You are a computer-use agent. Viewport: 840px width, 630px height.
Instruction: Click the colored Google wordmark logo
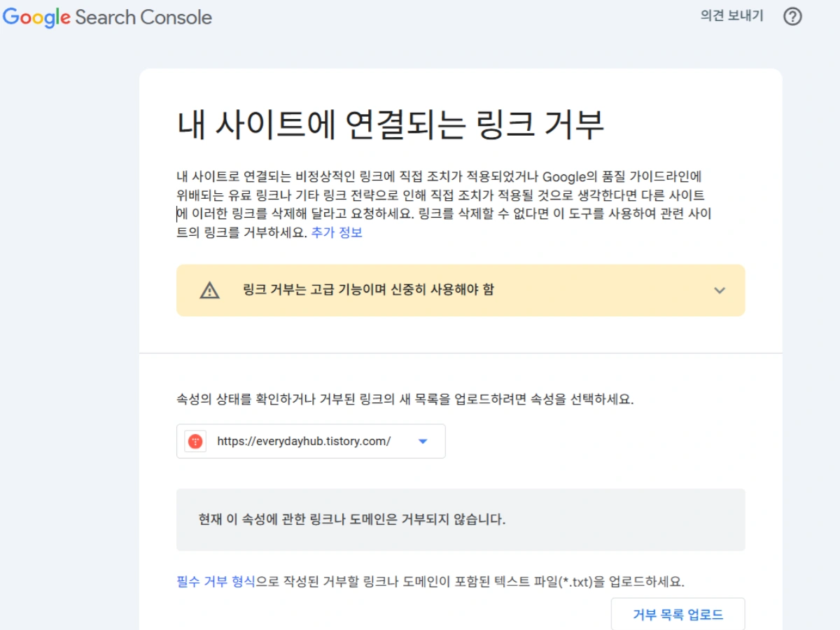click(x=36, y=17)
